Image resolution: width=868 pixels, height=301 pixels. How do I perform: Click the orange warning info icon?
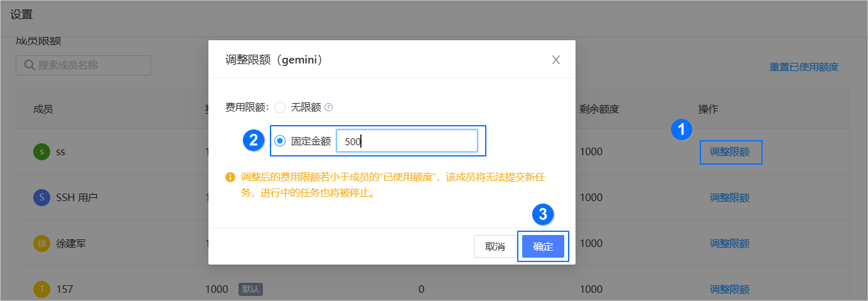(x=230, y=177)
